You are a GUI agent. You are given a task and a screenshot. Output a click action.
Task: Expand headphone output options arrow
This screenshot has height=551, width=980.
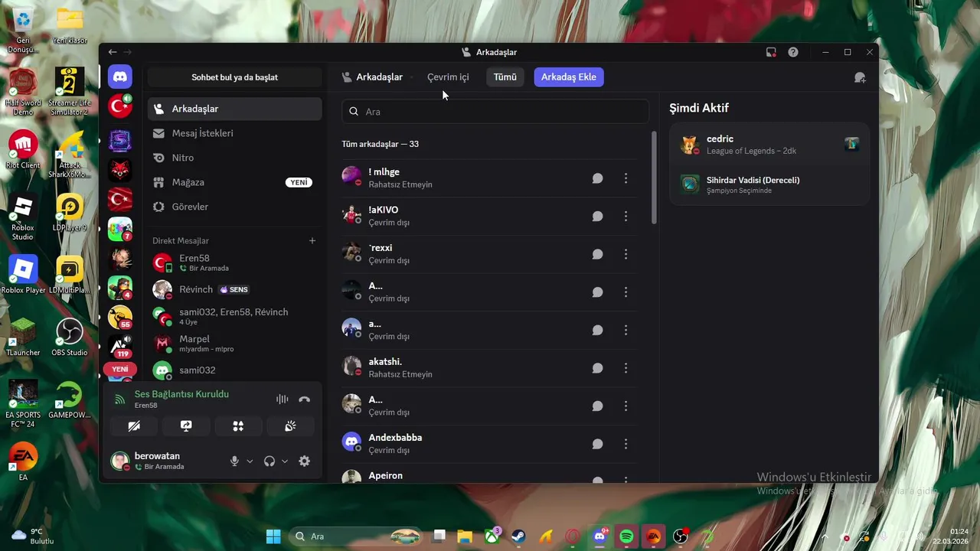(x=285, y=461)
